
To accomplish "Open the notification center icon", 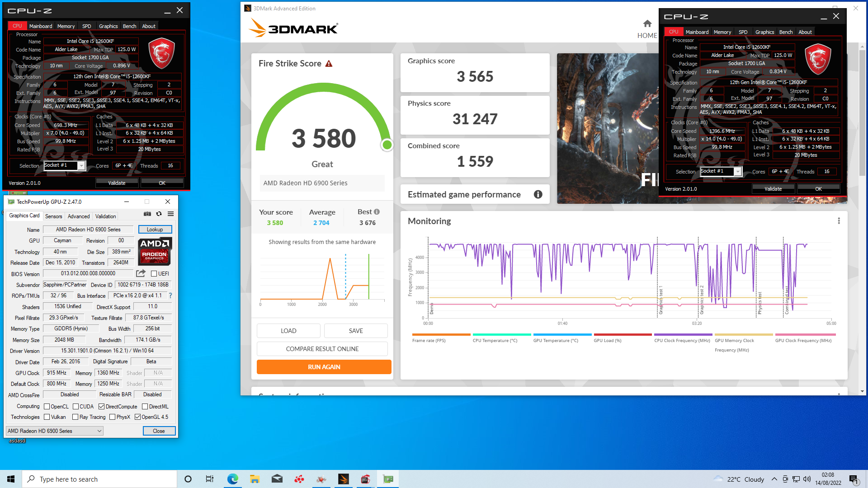I will (854, 479).
